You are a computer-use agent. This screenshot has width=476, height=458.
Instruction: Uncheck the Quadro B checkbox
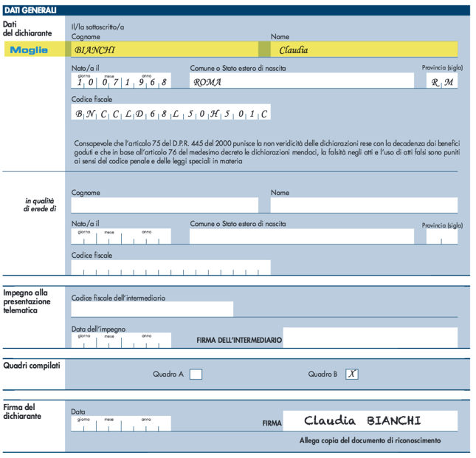tap(352, 375)
